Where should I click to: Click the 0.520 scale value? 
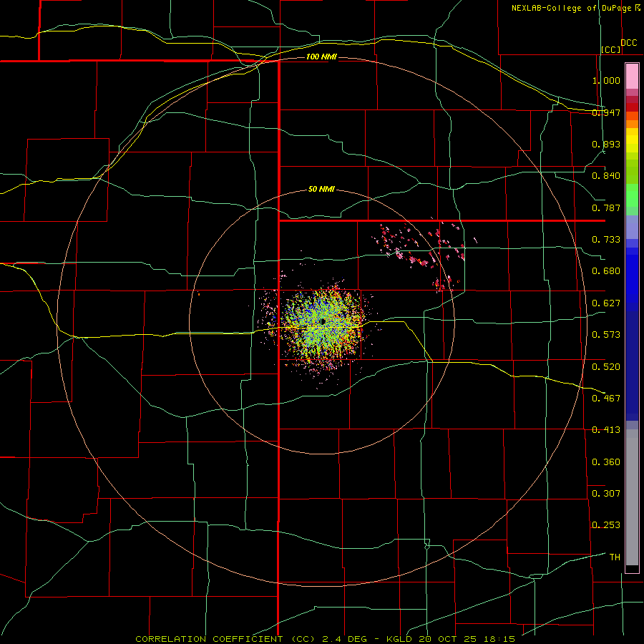(x=606, y=367)
